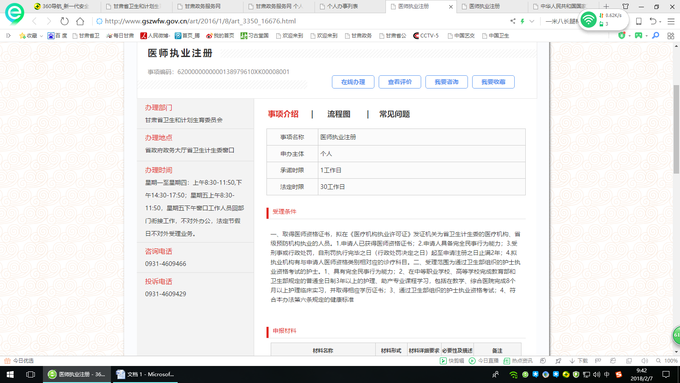Select the 流程图 tab
The height and width of the screenshot is (383, 680).
pos(339,114)
